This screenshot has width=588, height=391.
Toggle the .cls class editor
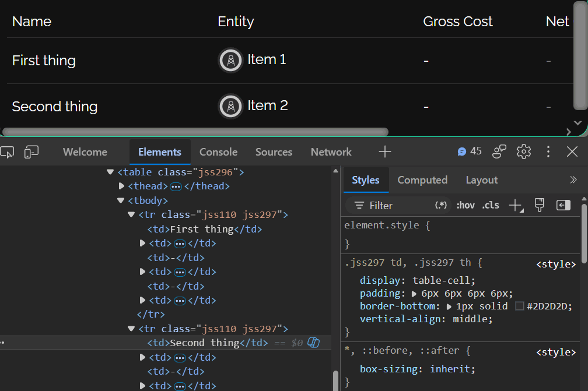point(491,205)
